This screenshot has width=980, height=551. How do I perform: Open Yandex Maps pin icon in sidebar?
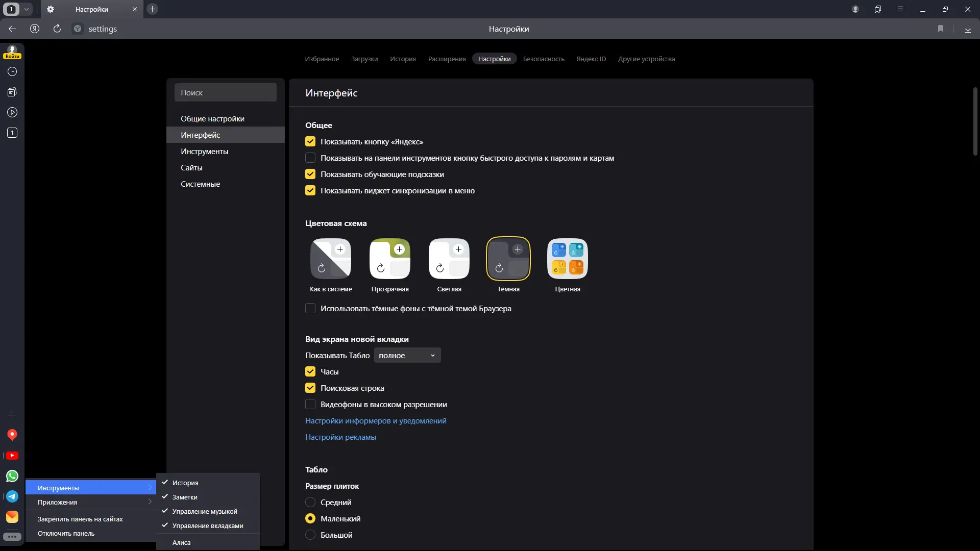pyautogui.click(x=12, y=435)
